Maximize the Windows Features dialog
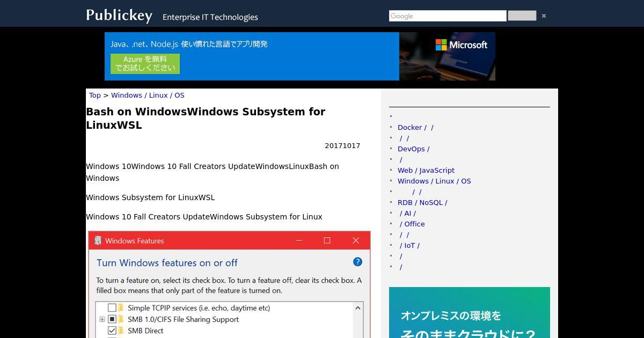Image resolution: width=644 pixels, height=338 pixels. 327,241
